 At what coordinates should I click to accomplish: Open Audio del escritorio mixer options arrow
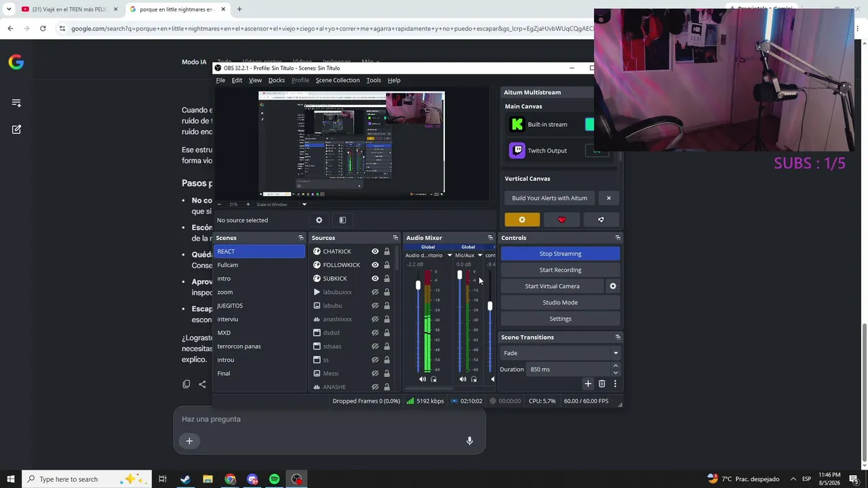[449, 256]
